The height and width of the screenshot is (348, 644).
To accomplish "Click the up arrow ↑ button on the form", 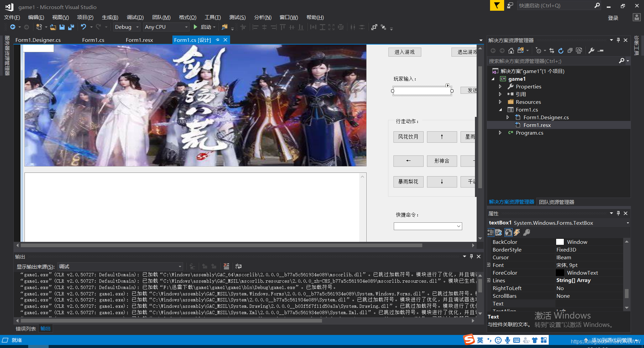I will click(x=442, y=137).
